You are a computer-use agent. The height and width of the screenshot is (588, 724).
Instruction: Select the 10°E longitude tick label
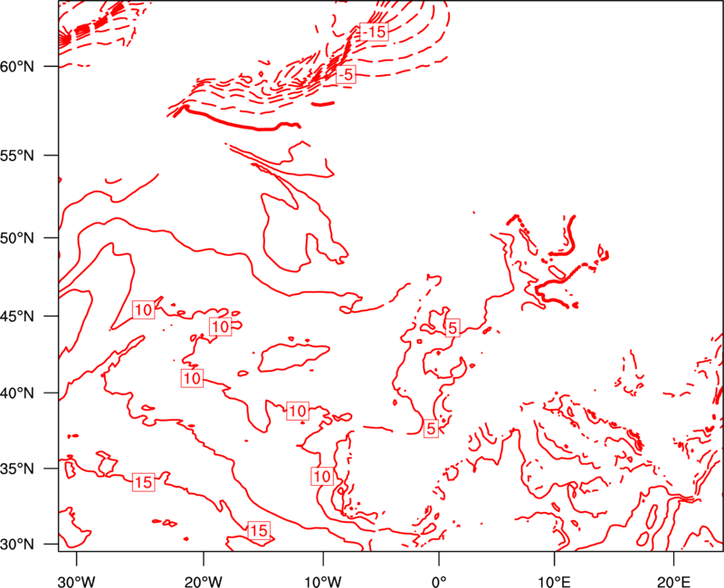click(554, 581)
